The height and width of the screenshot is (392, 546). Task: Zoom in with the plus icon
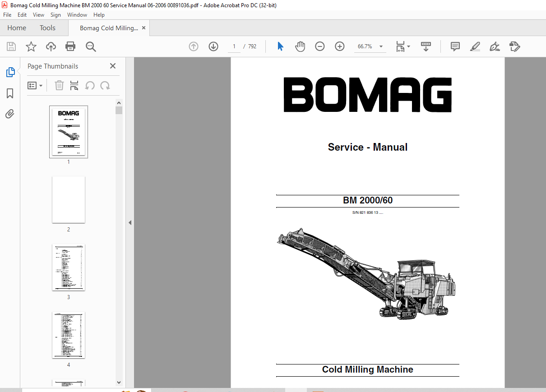pyautogui.click(x=340, y=46)
